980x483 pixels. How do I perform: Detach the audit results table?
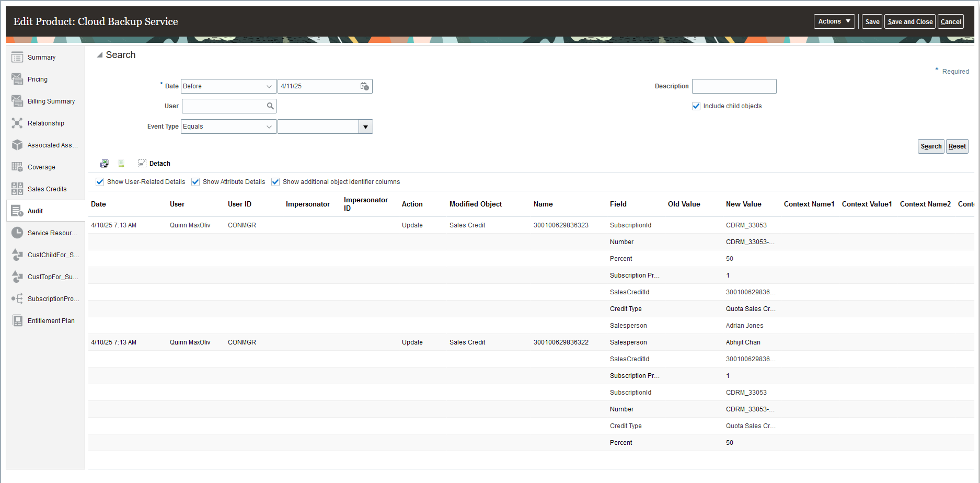click(x=154, y=164)
